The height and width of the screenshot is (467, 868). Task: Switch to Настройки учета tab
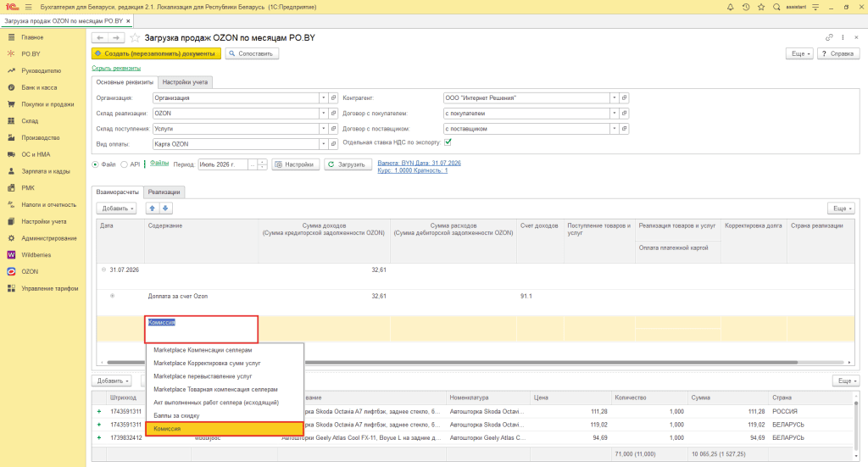[185, 82]
